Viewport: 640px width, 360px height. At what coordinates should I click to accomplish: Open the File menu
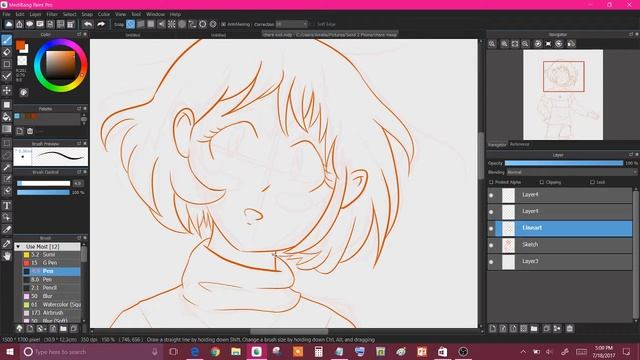(7, 14)
